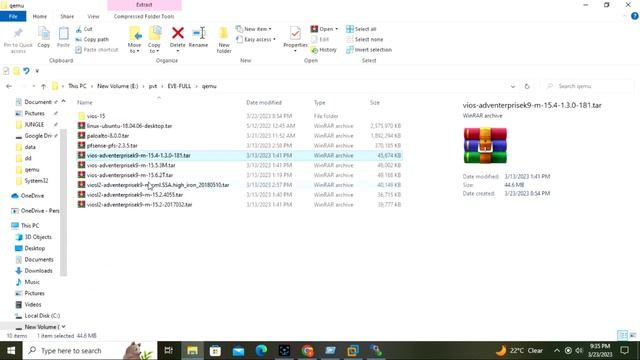The height and width of the screenshot is (360, 640).
Task: Click Select none
Action: tap(365, 40)
